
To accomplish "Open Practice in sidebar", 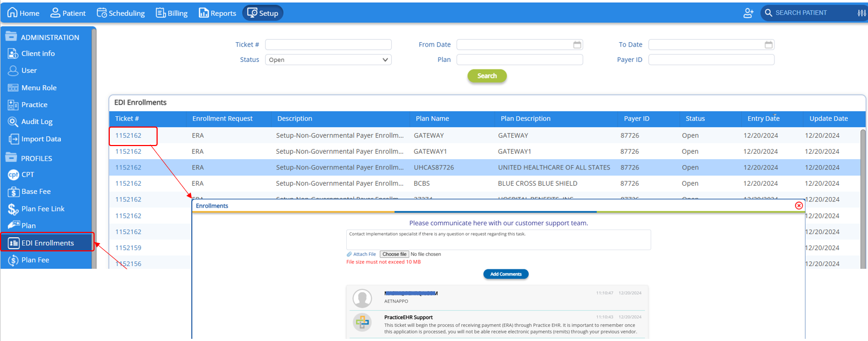I will pos(28,105).
